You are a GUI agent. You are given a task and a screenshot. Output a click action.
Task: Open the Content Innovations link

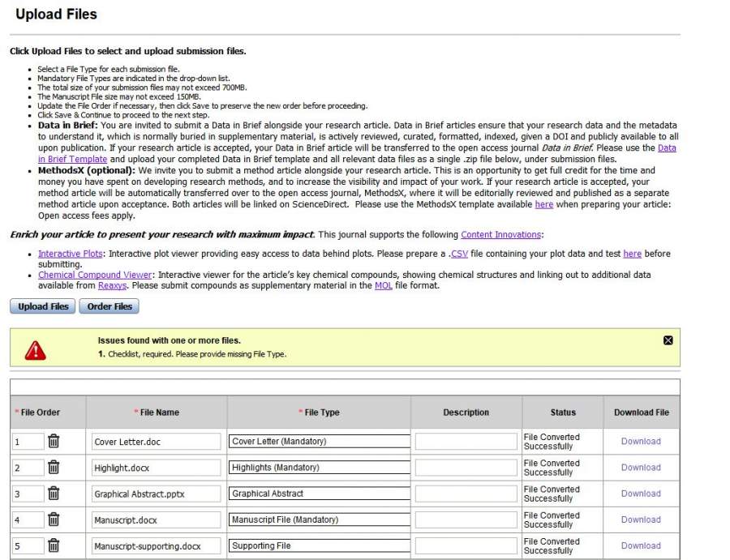tap(500, 235)
